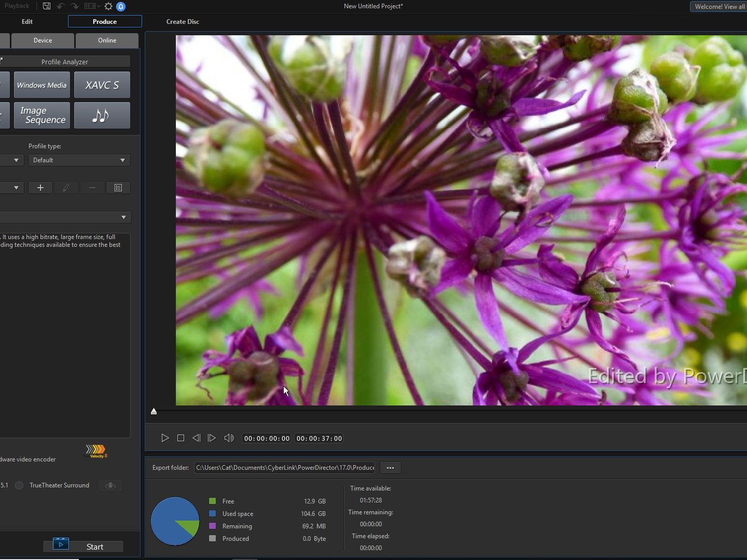
Task: Adjust volume with the speaker icon
Action: tap(229, 438)
